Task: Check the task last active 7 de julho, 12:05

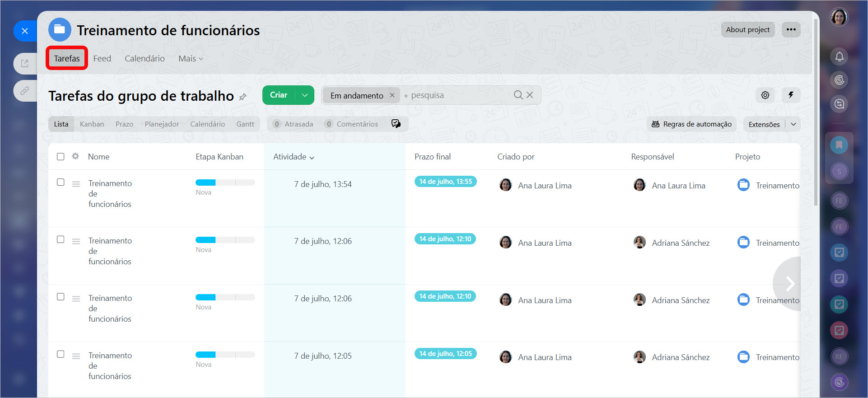Action: tap(61, 354)
